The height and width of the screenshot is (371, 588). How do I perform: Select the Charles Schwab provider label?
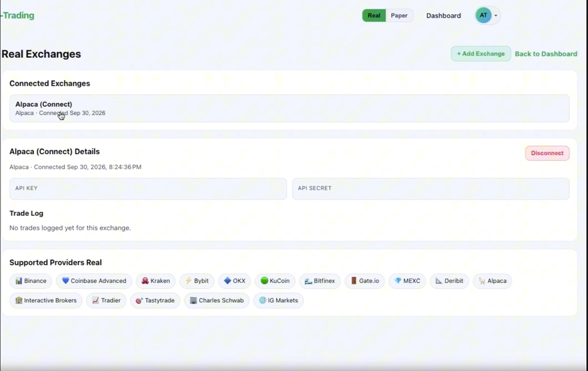(221, 300)
